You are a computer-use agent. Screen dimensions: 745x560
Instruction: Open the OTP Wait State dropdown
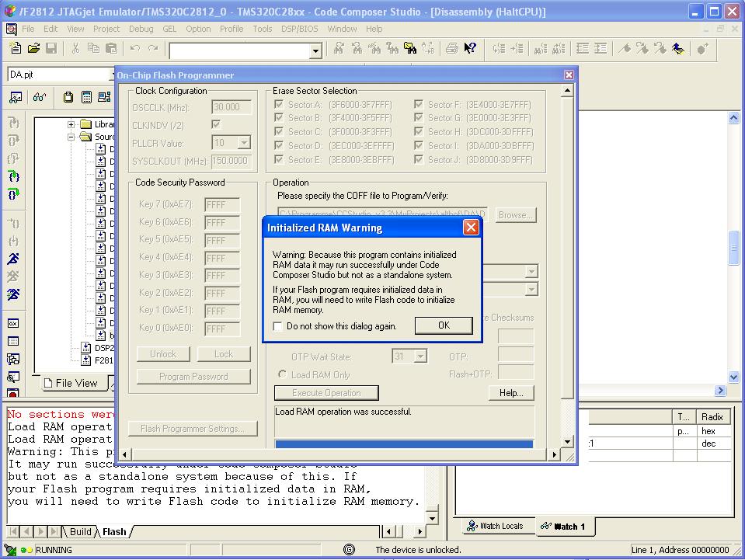coord(420,357)
